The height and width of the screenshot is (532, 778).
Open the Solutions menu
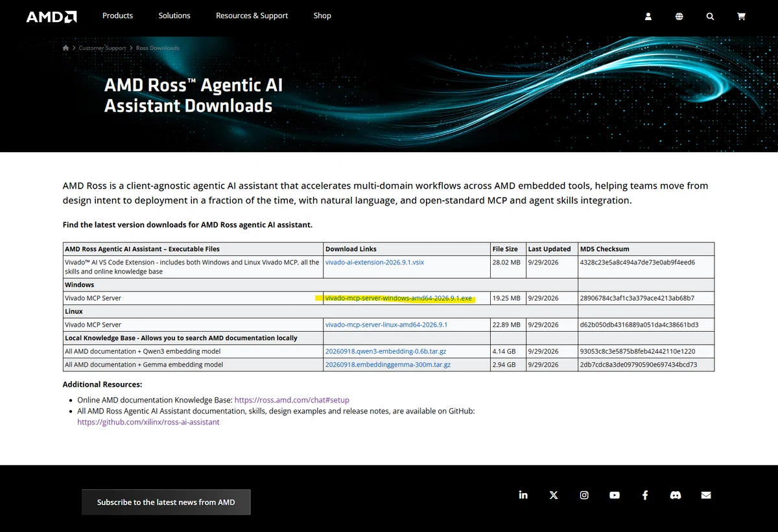(174, 16)
